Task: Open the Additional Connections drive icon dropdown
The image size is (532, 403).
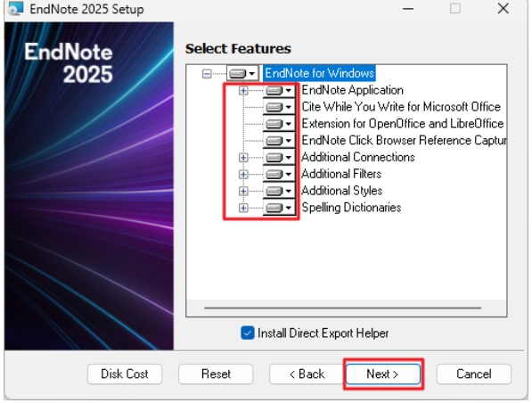Action: coord(279,157)
